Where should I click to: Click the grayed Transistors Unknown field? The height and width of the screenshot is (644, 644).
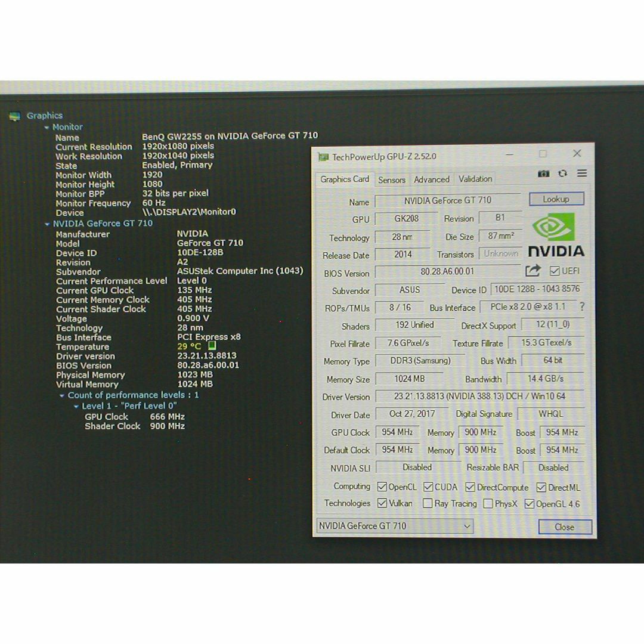[501, 253]
